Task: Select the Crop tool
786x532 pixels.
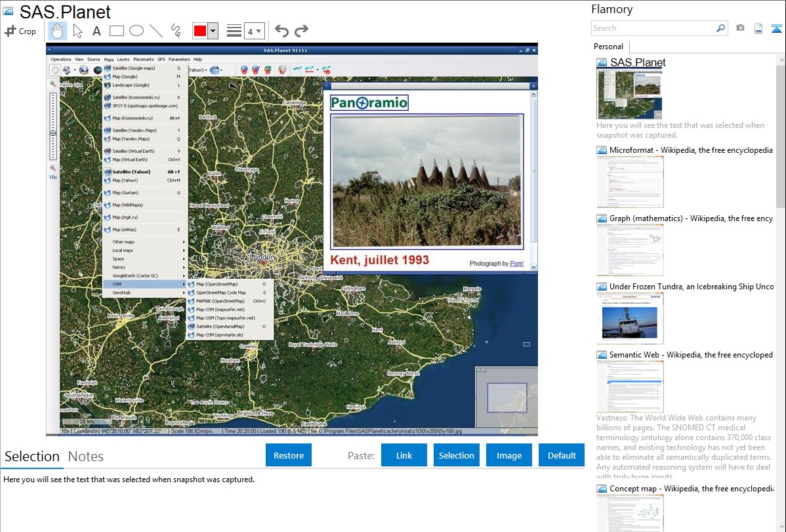Action: (x=20, y=31)
